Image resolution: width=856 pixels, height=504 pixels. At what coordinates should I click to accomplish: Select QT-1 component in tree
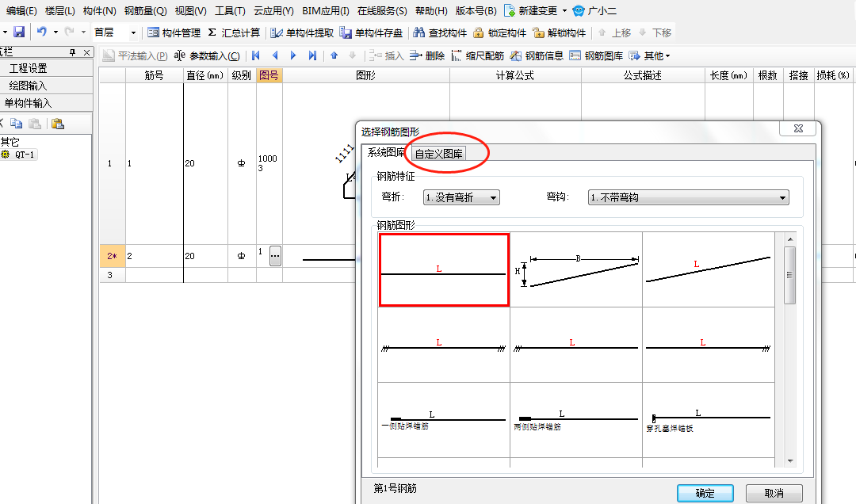[19, 155]
